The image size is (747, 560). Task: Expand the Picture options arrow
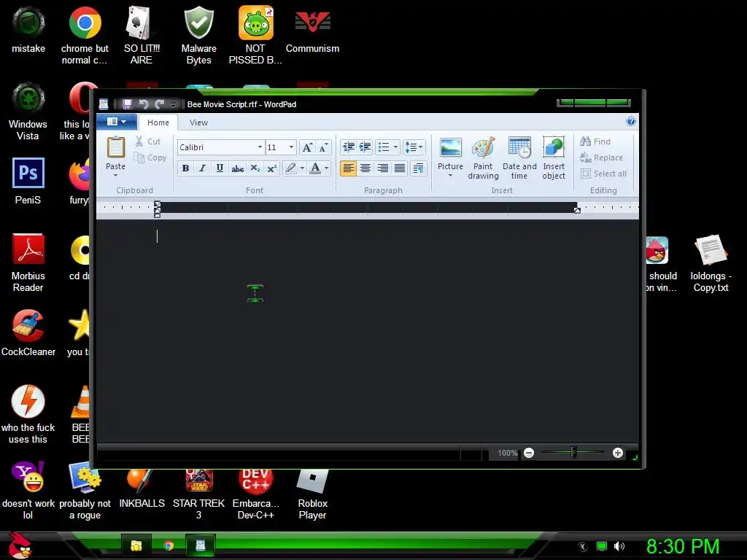click(x=450, y=176)
